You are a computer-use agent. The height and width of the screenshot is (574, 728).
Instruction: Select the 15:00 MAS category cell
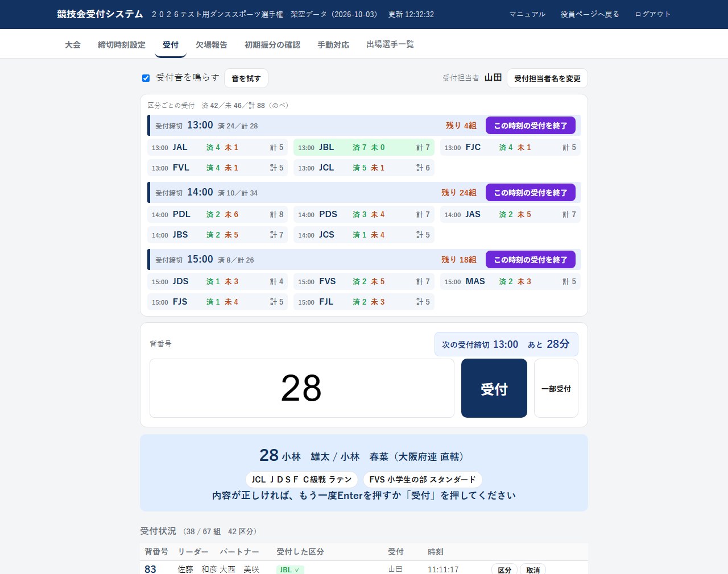(x=510, y=281)
